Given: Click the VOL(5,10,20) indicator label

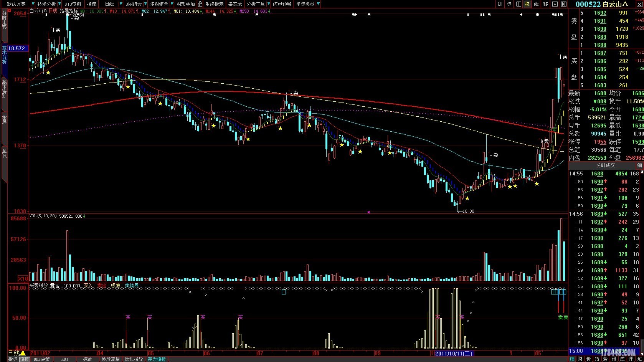Looking at the screenshot, I should pyautogui.click(x=43, y=216).
